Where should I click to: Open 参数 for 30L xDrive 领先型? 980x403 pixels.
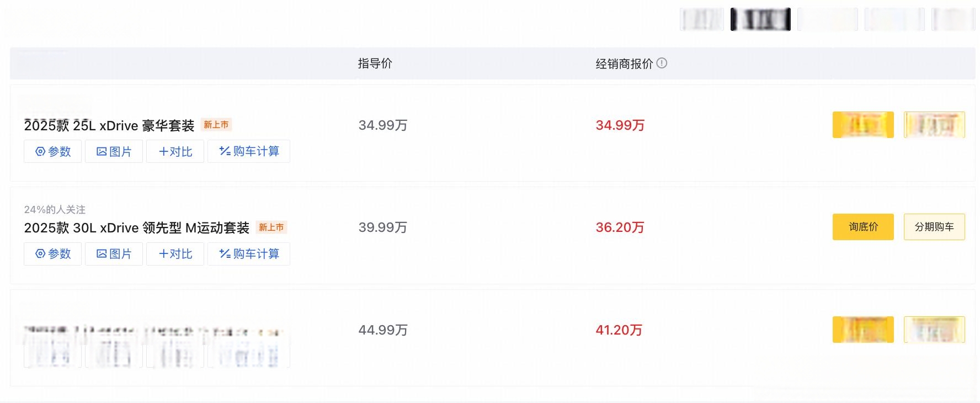point(52,254)
